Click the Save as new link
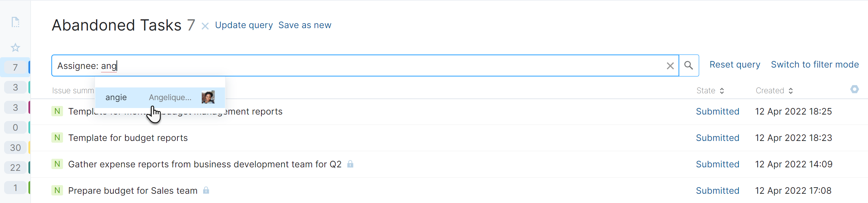Image resolution: width=868 pixels, height=203 pixels. 305,25
